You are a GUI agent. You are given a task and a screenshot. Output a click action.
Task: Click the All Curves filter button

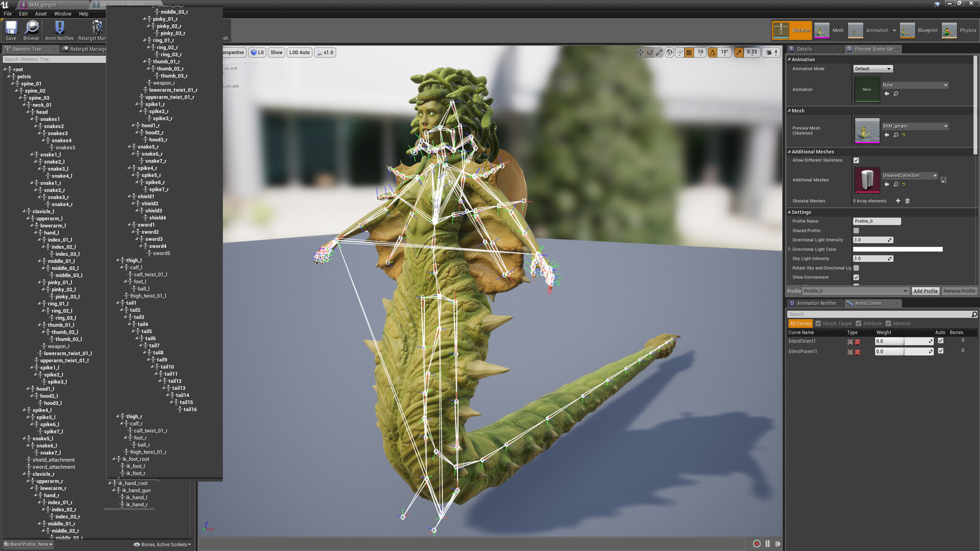pyautogui.click(x=800, y=323)
